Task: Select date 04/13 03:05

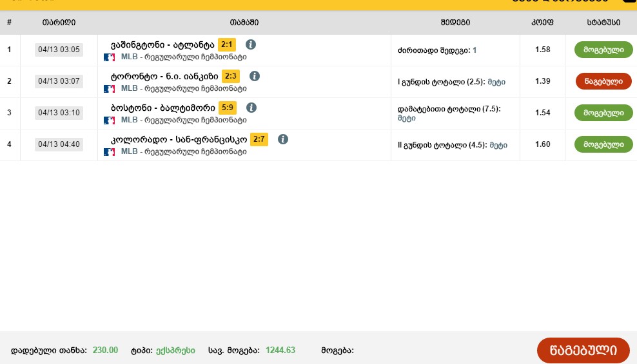Action: coord(59,50)
